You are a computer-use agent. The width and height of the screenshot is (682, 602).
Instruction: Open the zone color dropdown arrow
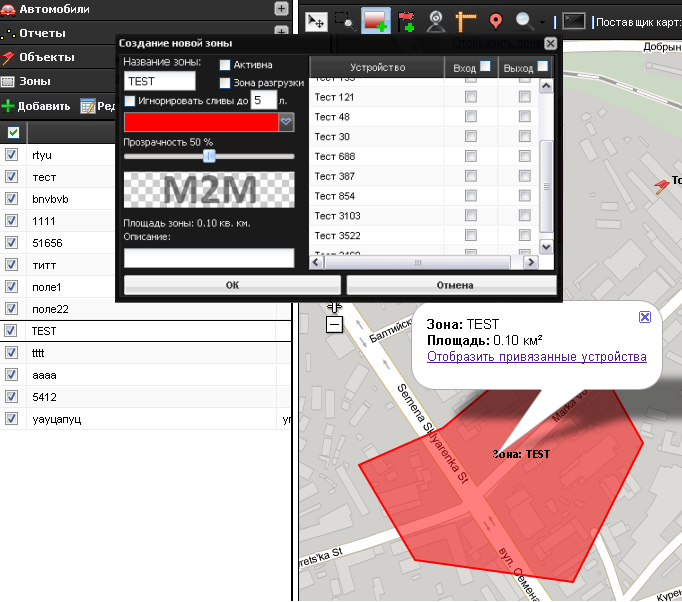point(286,122)
